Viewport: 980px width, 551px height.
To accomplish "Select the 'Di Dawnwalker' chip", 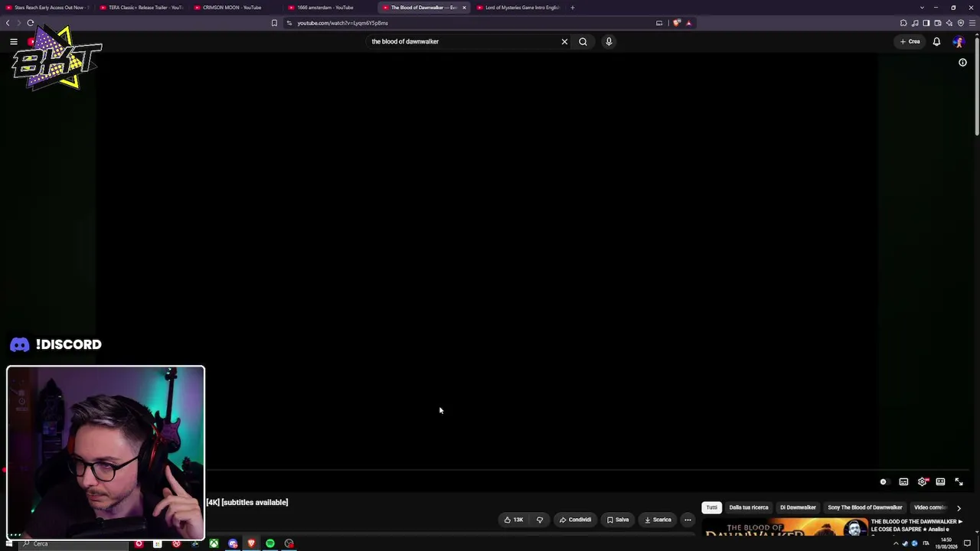I will point(798,507).
